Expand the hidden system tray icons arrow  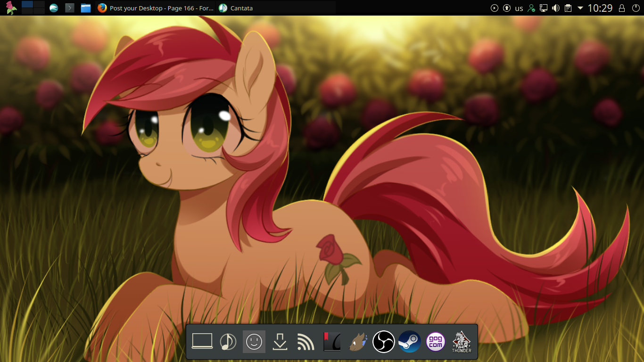tap(580, 8)
